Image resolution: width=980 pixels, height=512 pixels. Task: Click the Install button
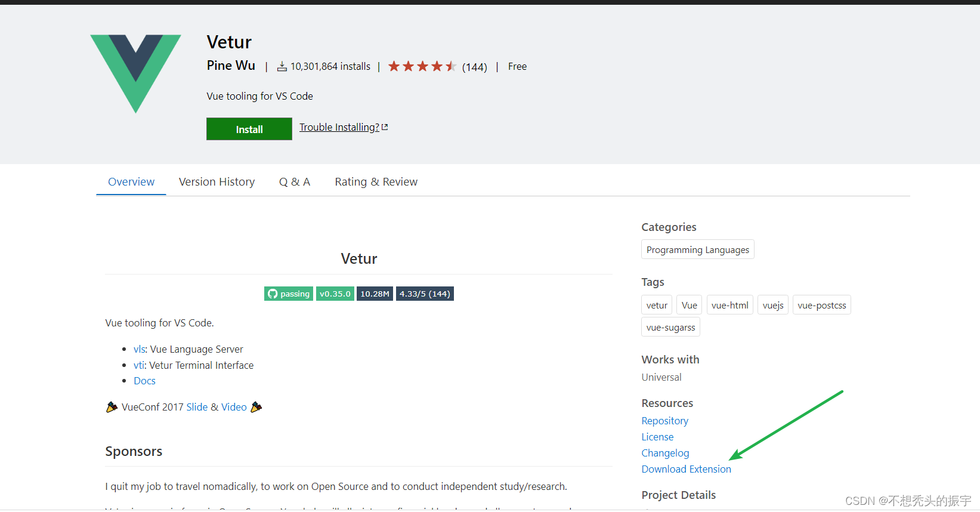pos(249,129)
